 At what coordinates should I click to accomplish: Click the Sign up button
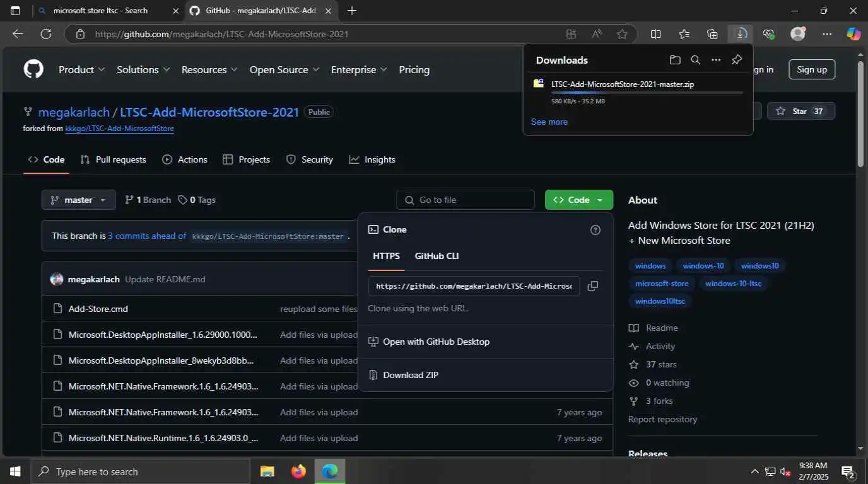(x=812, y=69)
